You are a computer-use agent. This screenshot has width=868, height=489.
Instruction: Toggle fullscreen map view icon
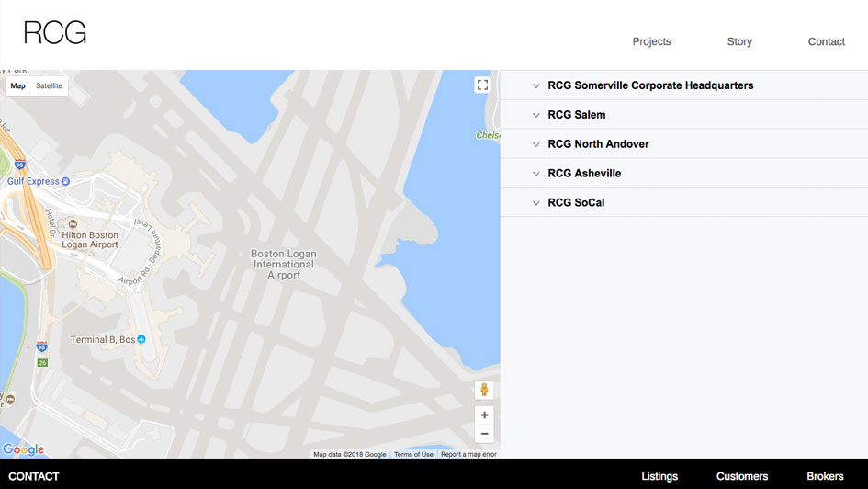coord(483,85)
